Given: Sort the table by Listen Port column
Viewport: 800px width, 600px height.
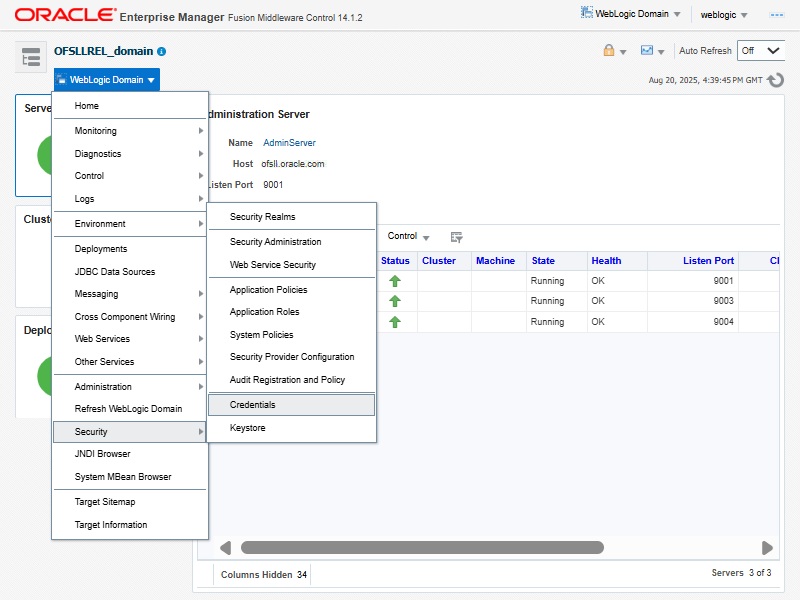Looking at the screenshot, I should coord(708,261).
